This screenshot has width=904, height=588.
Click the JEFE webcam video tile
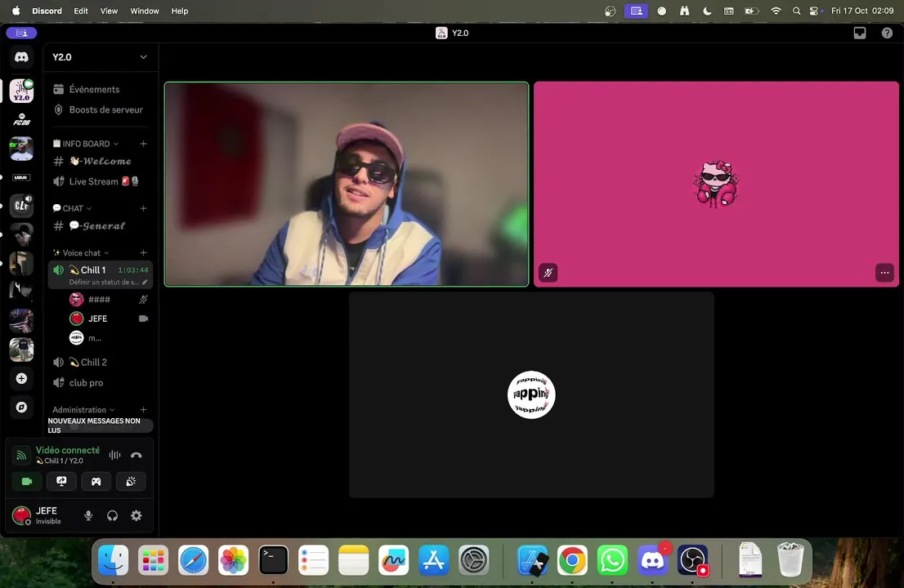pos(347,185)
